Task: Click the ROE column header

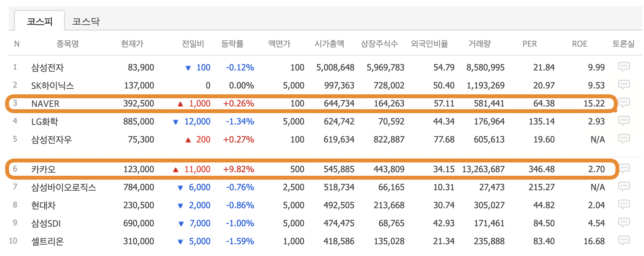Action: point(579,44)
